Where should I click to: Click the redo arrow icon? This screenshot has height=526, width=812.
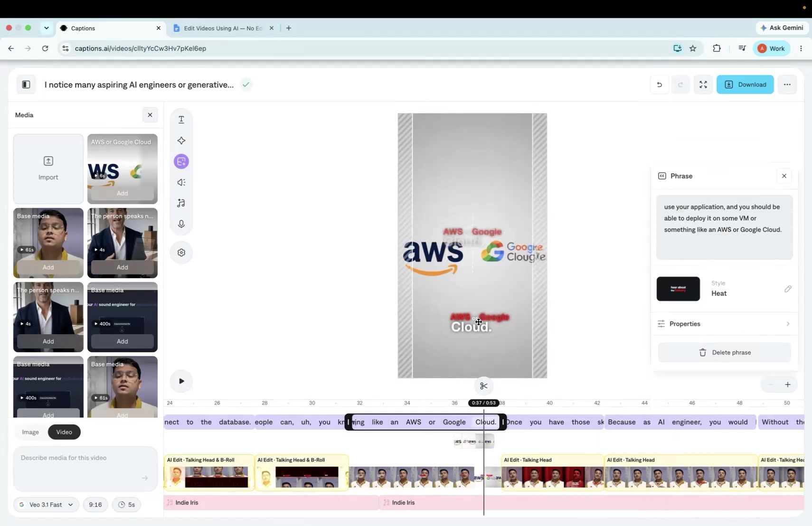pyautogui.click(x=680, y=85)
